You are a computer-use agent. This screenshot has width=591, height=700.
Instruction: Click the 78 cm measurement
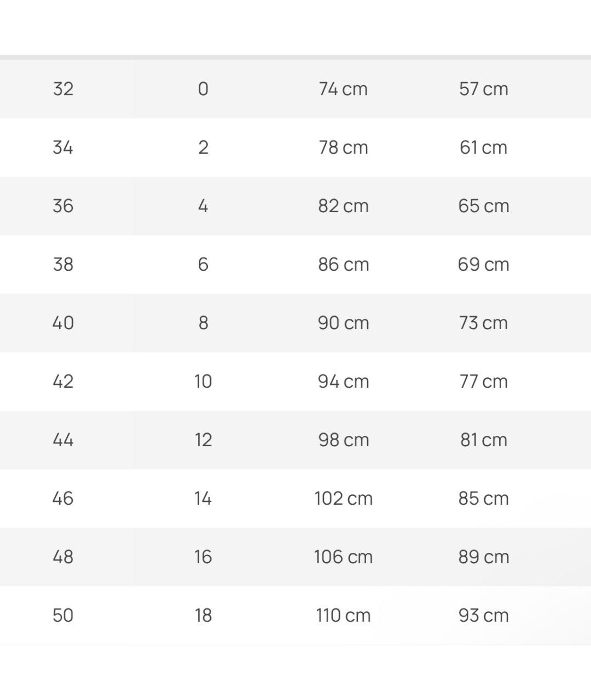pos(343,147)
